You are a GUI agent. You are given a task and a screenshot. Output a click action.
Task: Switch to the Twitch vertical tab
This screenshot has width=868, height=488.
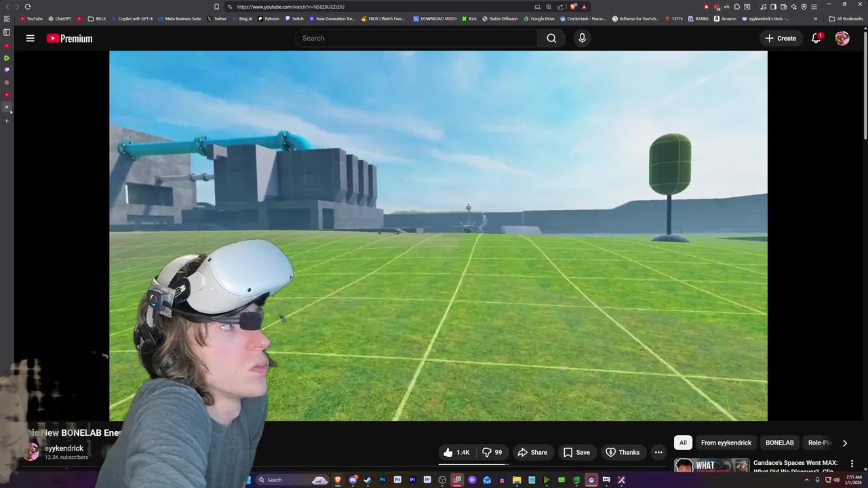[7, 70]
